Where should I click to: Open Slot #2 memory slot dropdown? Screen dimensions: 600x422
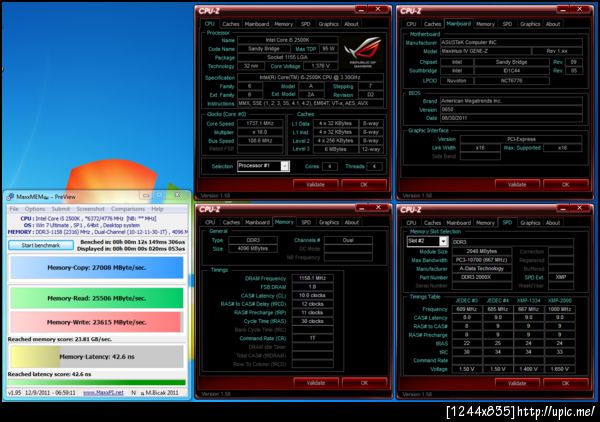[443, 241]
